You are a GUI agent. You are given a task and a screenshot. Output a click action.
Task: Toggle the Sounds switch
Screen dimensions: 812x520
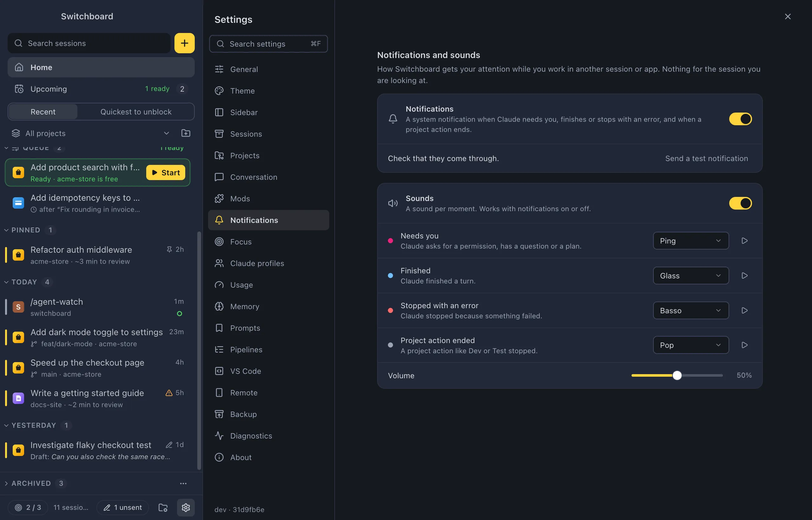pos(740,203)
